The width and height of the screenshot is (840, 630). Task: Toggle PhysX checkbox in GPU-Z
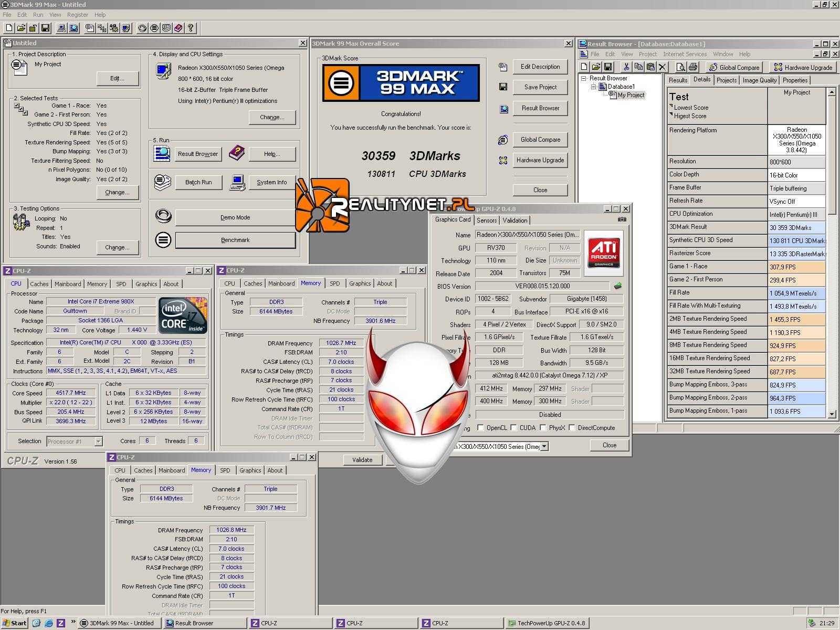543,428
